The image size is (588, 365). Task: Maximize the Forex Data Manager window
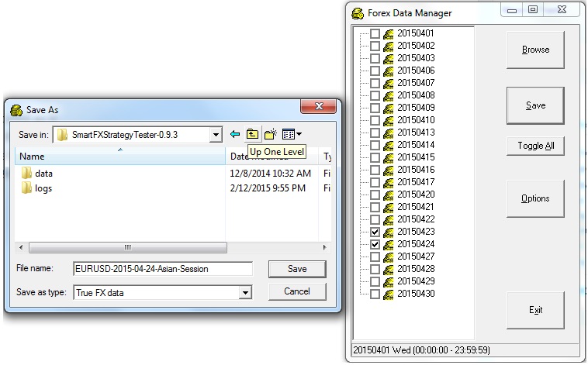coord(533,9)
